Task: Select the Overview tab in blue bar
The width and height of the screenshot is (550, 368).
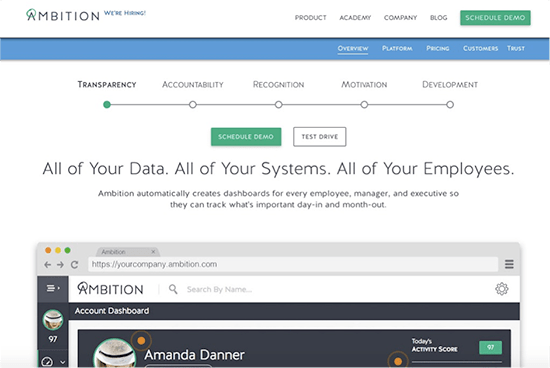Action: pos(353,48)
